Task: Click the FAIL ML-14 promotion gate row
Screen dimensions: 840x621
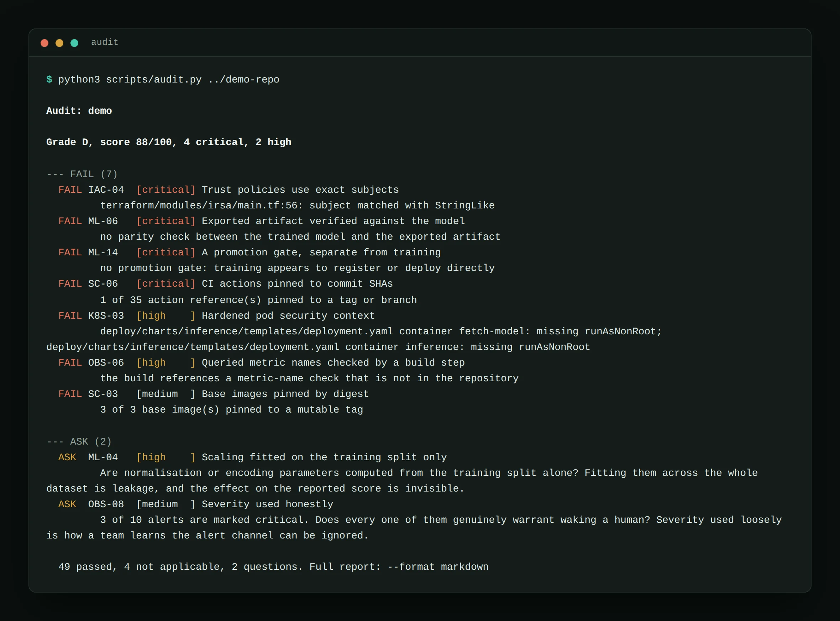Action: coord(250,253)
